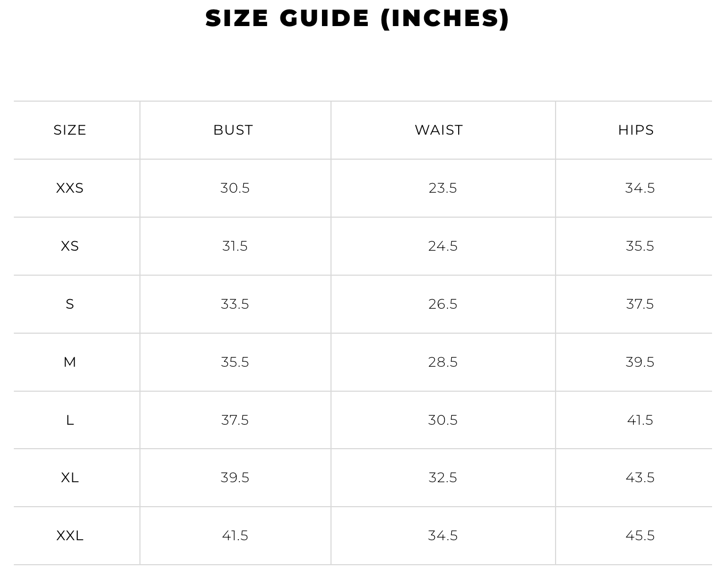
Task: Select the WAIST column header
Action: 439,130
